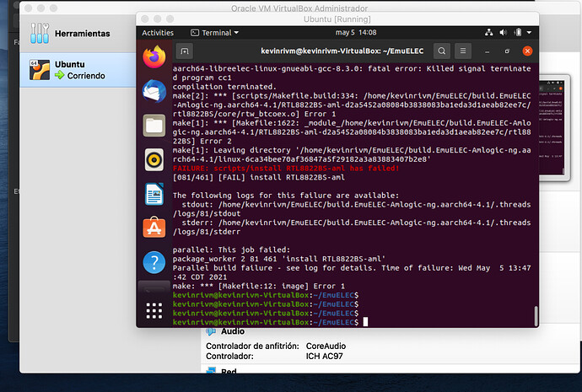Launch Thunderbird mail from the dock
The image size is (582, 392).
(154, 91)
